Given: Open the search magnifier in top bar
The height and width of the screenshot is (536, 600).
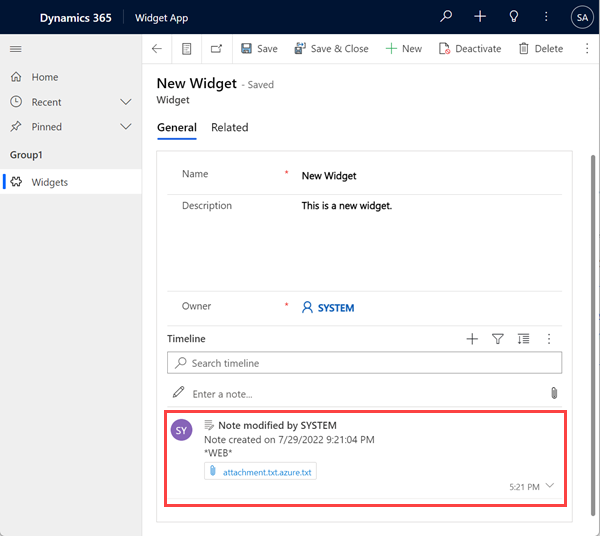Looking at the screenshot, I should click(446, 16).
